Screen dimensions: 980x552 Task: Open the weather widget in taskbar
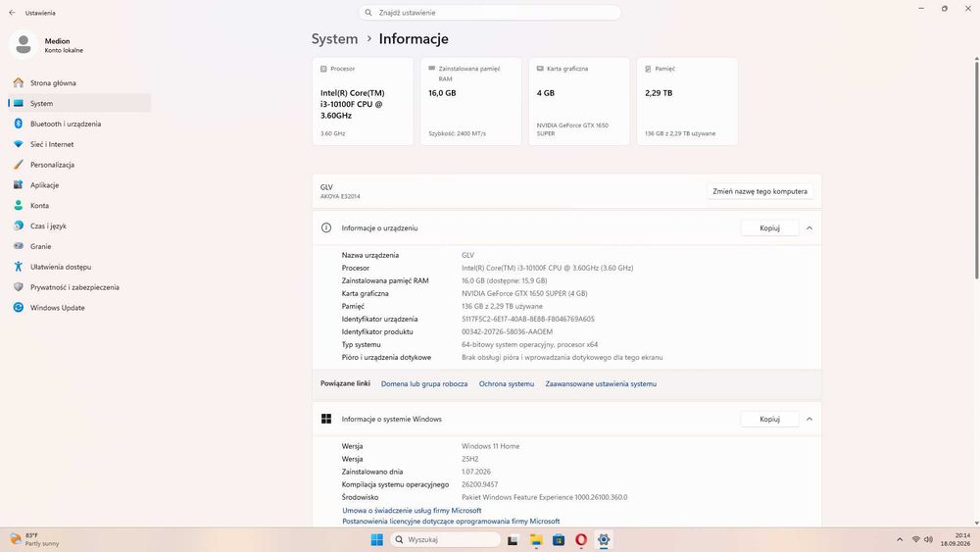coord(34,539)
